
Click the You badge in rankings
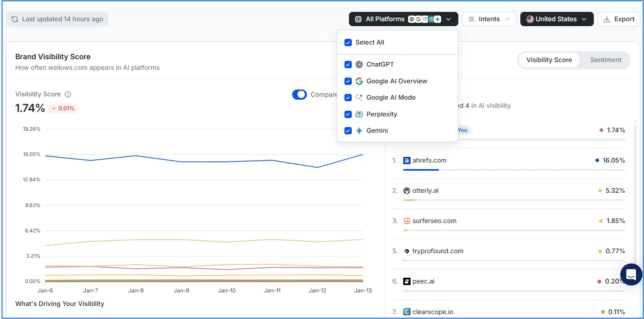pyautogui.click(x=463, y=130)
